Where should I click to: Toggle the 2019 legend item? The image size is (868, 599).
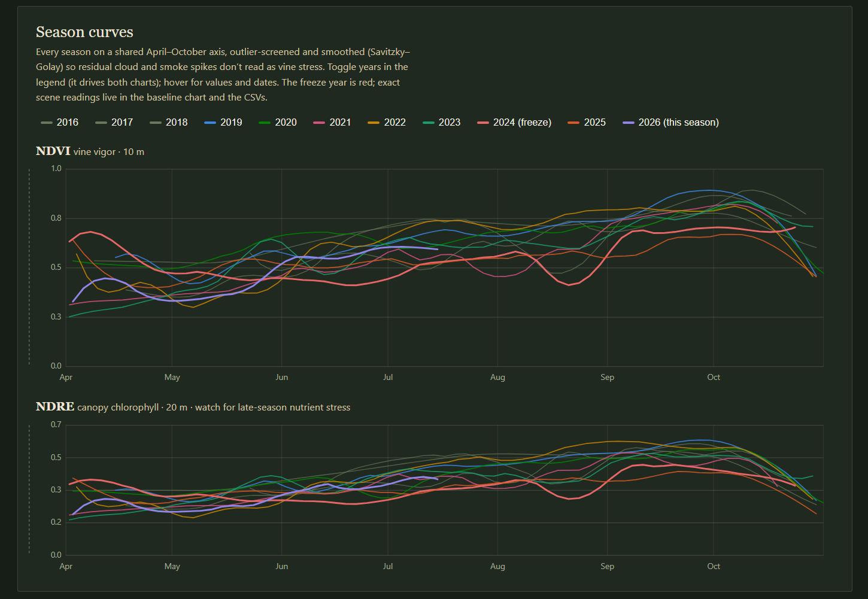pyautogui.click(x=223, y=122)
